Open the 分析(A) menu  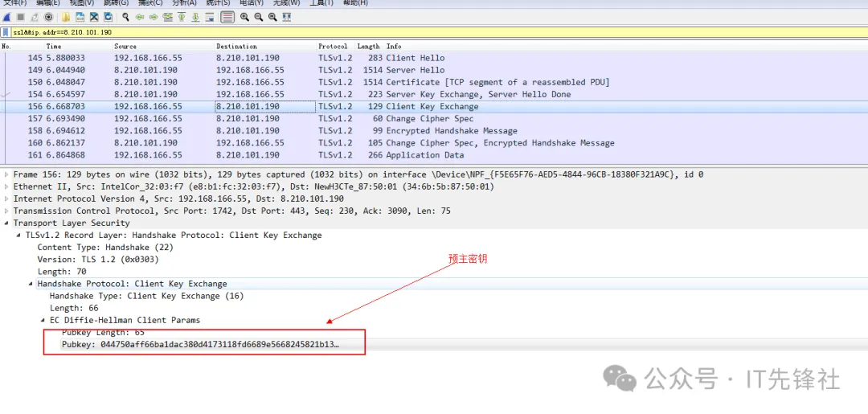(x=184, y=2)
